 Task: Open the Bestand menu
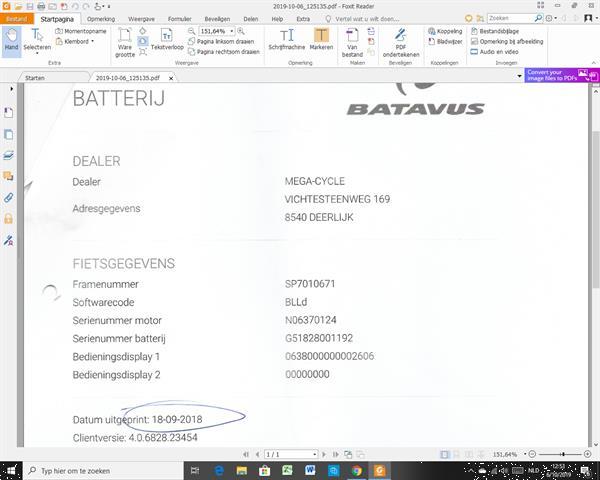coord(17,19)
